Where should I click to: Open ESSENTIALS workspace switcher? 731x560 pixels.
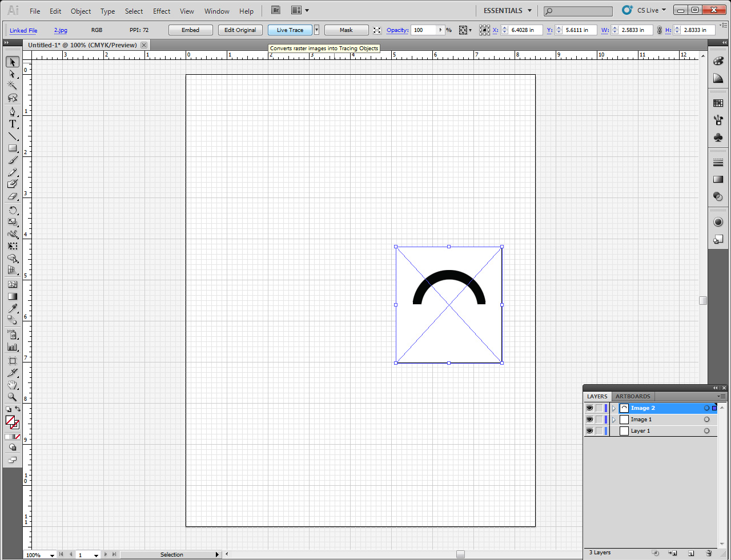507,10
